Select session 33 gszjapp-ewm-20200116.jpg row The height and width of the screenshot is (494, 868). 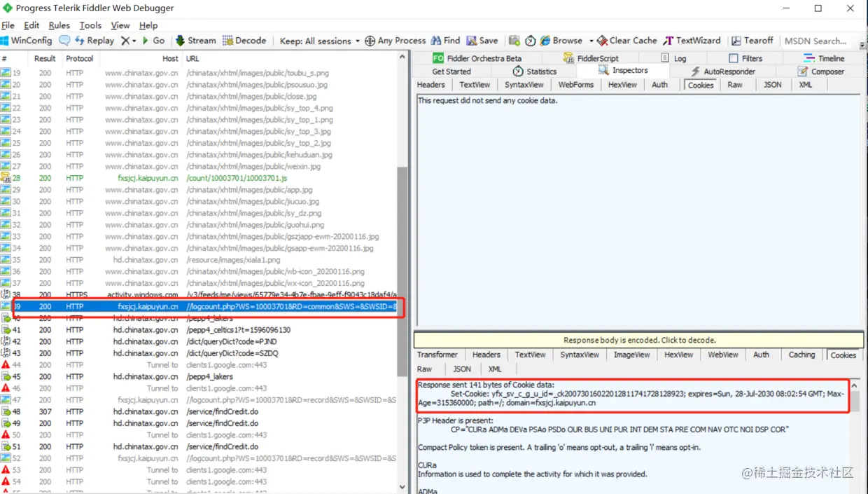[x=199, y=236]
